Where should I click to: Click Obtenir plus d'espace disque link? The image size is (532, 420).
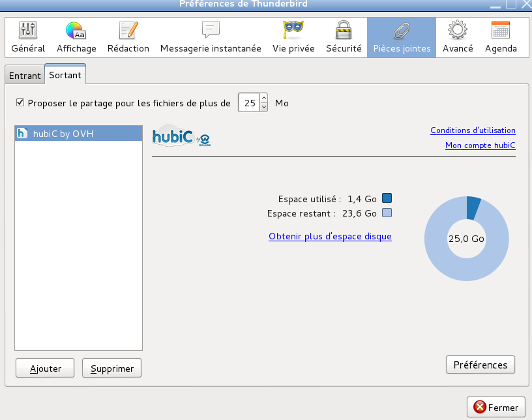[x=330, y=236]
